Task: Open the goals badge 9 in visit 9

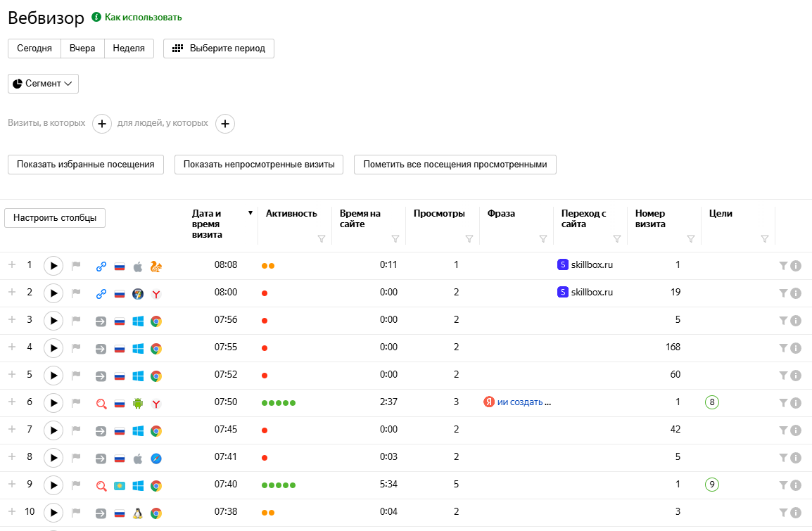Action: click(712, 485)
